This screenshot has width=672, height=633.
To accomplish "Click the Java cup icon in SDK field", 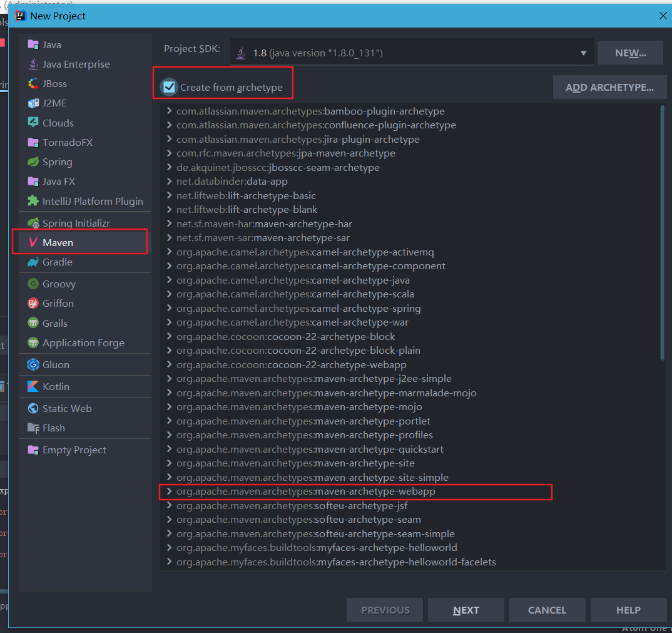I will pyautogui.click(x=242, y=53).
